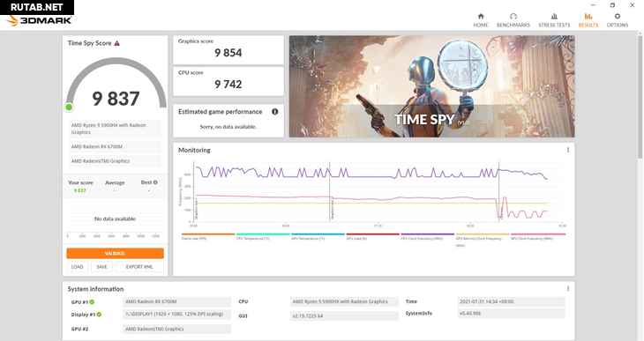Click the Load button
This screenshot has height=341, width=644.
point(78,267)
